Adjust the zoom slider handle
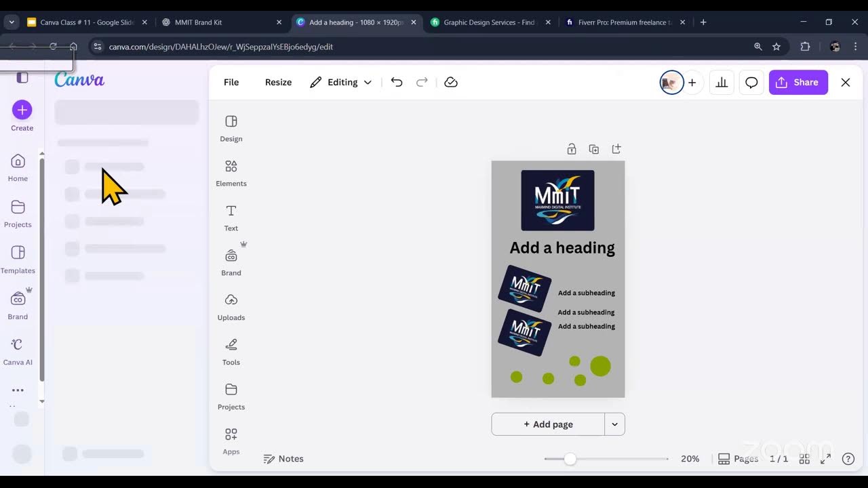 570,459
